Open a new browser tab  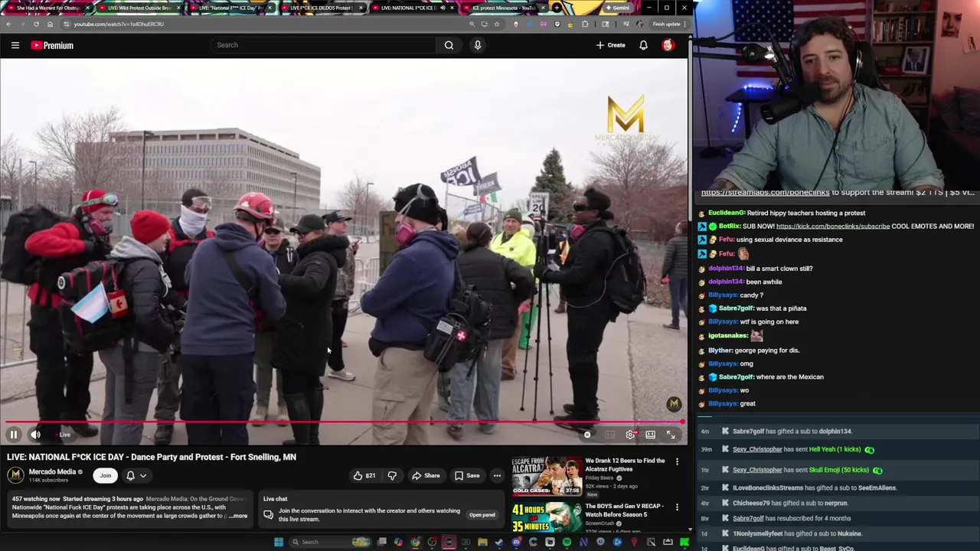(557, 8)
